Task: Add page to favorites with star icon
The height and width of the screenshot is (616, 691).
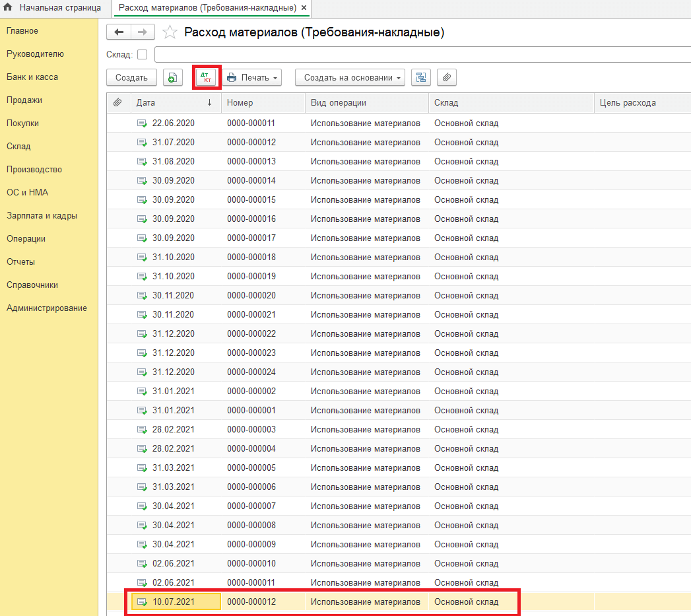Action: pos(170,32)
